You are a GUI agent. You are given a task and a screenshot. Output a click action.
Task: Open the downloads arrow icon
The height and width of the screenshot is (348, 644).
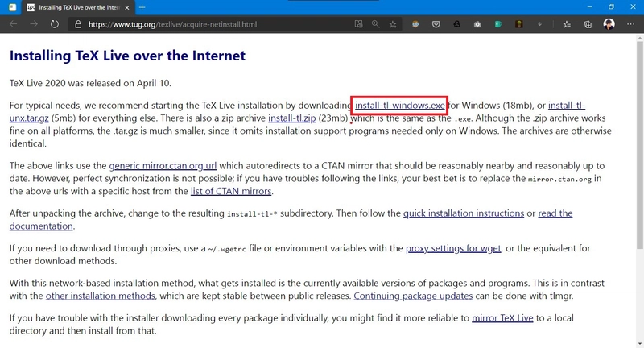(539, 24)
